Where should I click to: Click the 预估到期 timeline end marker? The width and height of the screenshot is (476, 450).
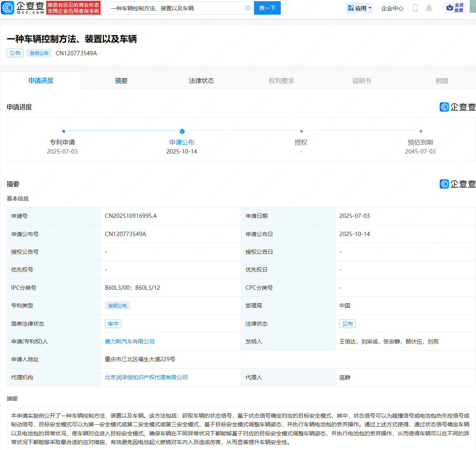pos(421,131)
